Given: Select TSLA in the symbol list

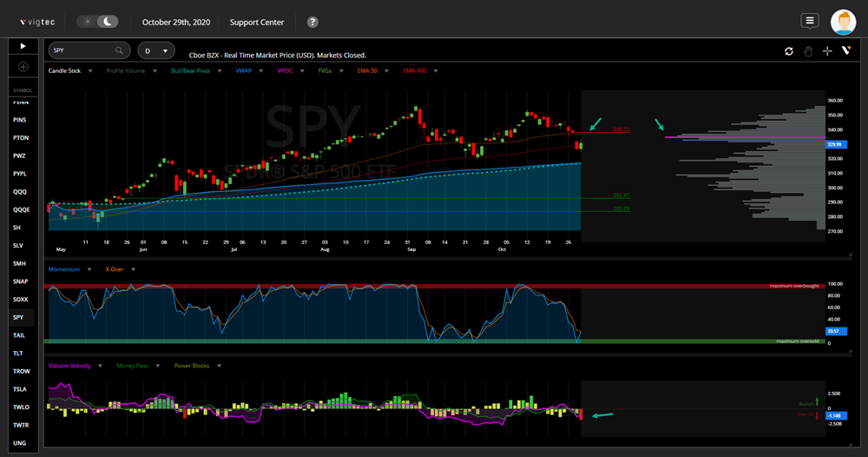Looking at the screenshot, I should 21,389.
